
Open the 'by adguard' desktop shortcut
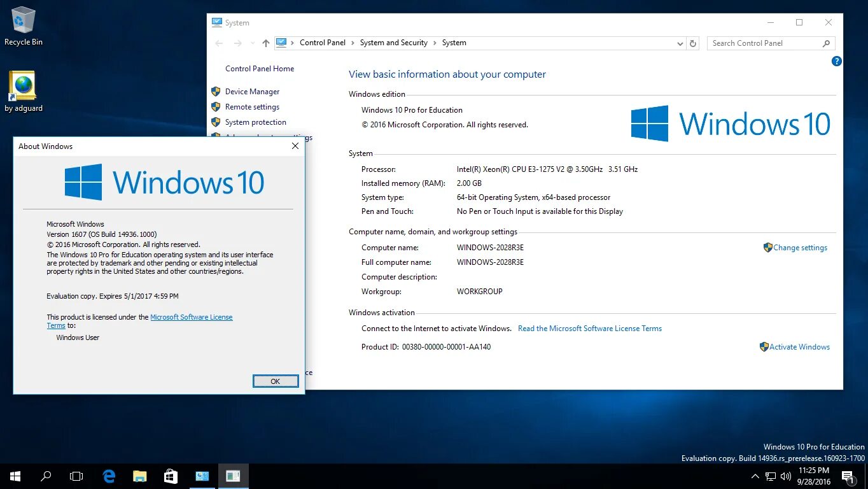(24, 92)
